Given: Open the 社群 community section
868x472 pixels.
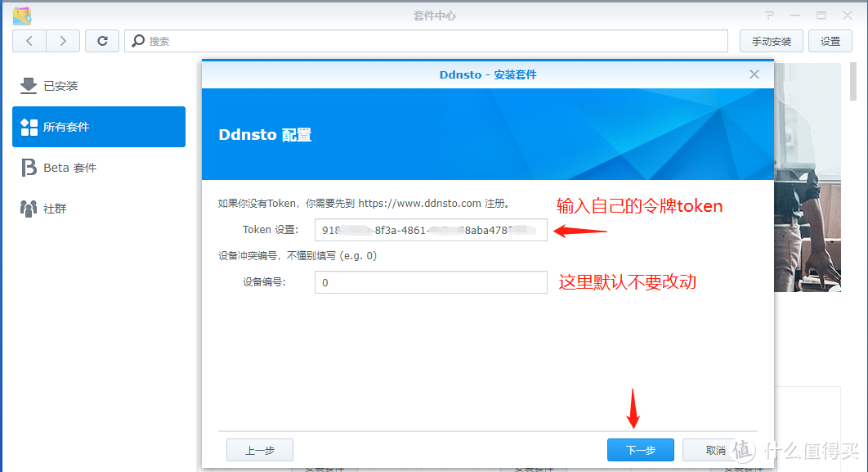Looking at the screenshot, I should (99, 209).
